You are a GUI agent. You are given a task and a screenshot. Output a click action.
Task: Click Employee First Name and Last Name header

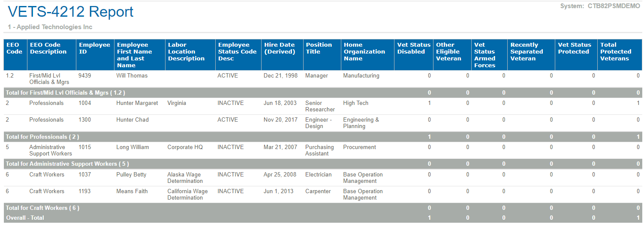pyautogui.click(x=139, y=55)
